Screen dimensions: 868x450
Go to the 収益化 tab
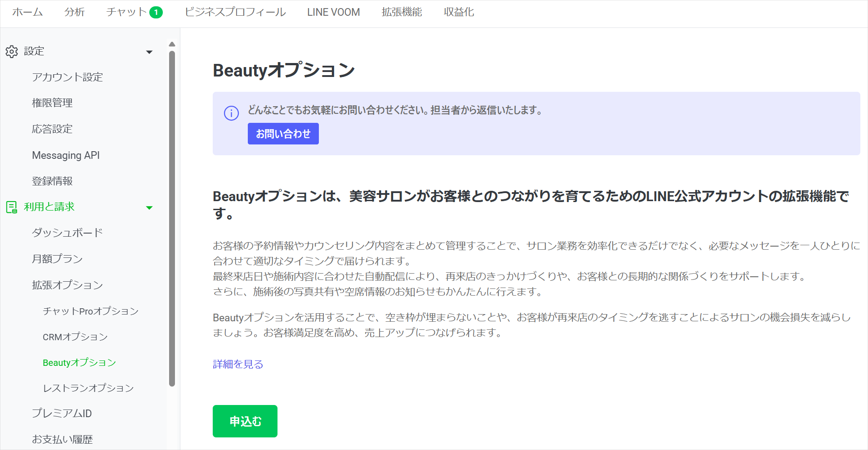[459, 12]
